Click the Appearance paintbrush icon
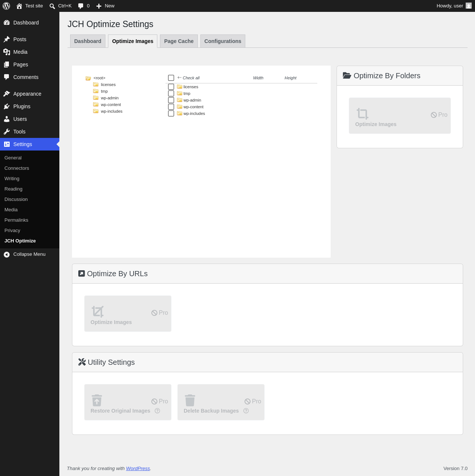This screenshot has width=475, height=476. click(x=7, y=94)
